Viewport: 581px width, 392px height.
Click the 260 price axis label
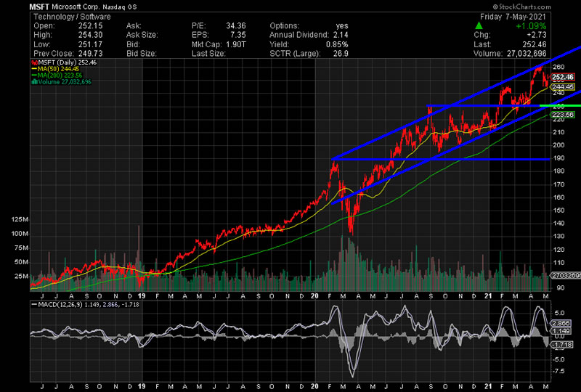click(x=558, y=67)
